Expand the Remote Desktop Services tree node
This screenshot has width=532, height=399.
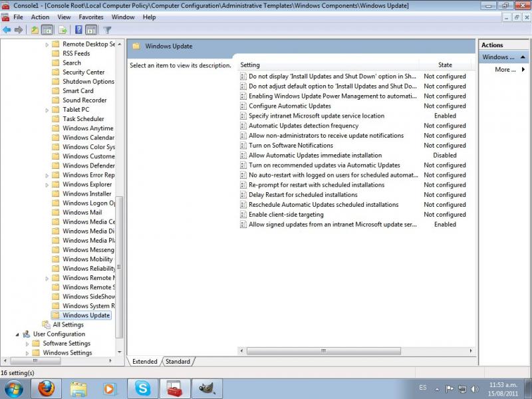[47, 45]
